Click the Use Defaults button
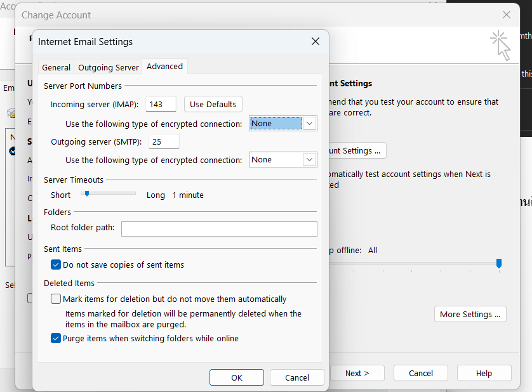This screenshot has width=532, height=392. 213,104
